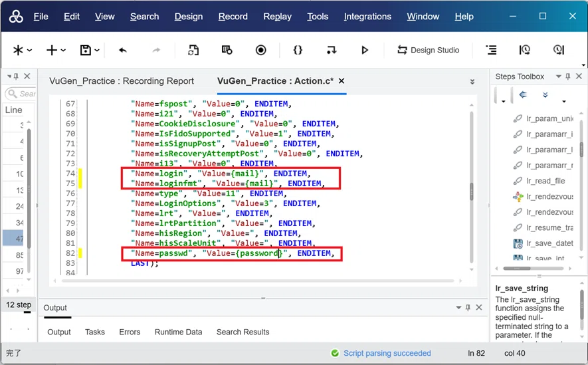Open the Output panel title dropdown arrow
The height and width of the screenshot is (365, 588).
click(458, 308)
